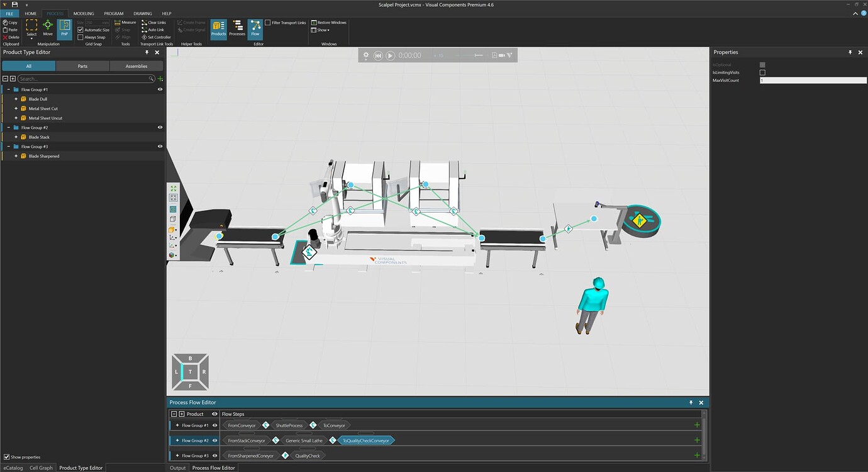
Task: Add a flow step to Flow Group #1
Action: click(696, 425)
